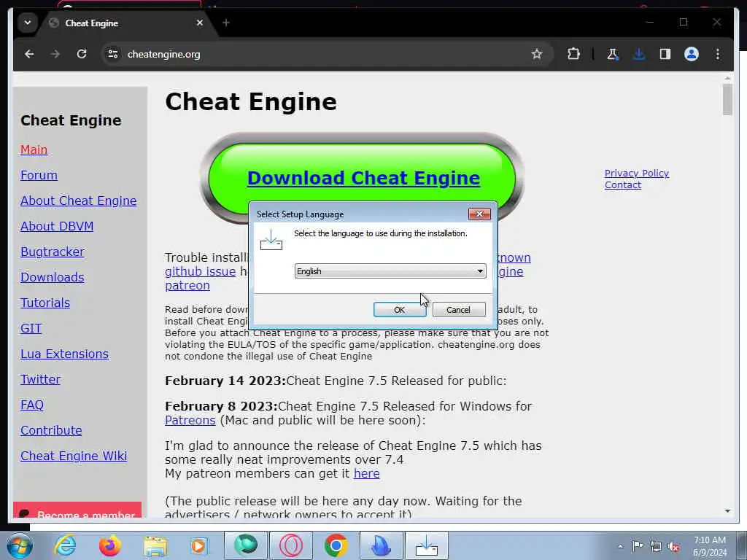Open the Downloads sidebar link
The width and height of the screenshot is (747, 560).
[53, 277]
